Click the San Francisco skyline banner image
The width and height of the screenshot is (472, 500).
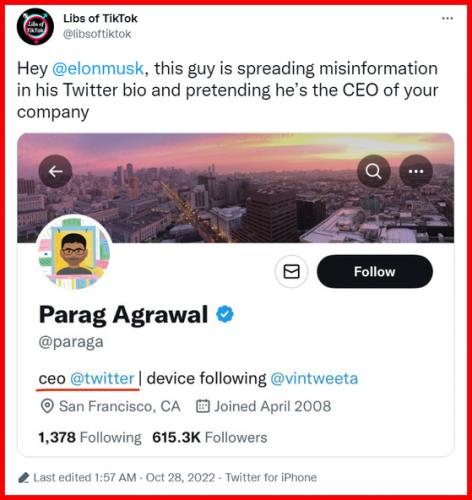(235, 188)
